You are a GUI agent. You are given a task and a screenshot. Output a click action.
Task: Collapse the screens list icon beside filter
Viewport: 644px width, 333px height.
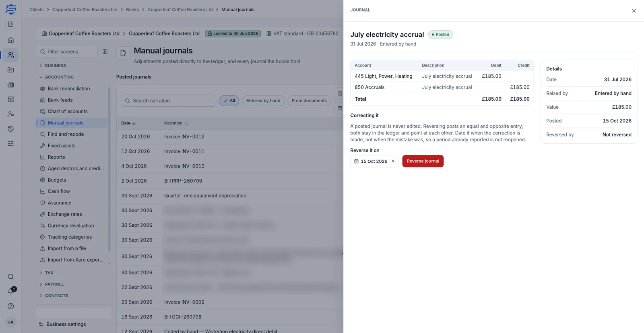tap(105, 52)
